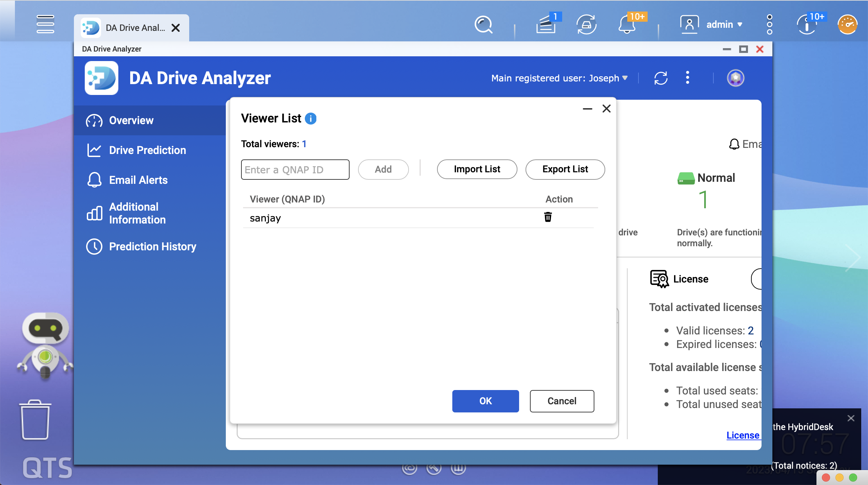Viewport: 868px width, 485px height.
Task: Click the ULINK round badge icon
Action: pos(735,78)
